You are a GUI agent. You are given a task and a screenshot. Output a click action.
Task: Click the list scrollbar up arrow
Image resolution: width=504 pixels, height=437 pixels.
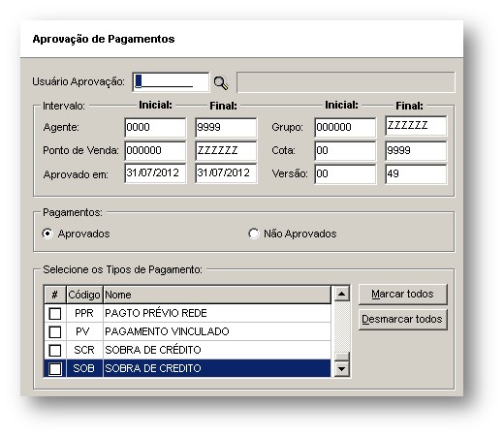(341, 294)
